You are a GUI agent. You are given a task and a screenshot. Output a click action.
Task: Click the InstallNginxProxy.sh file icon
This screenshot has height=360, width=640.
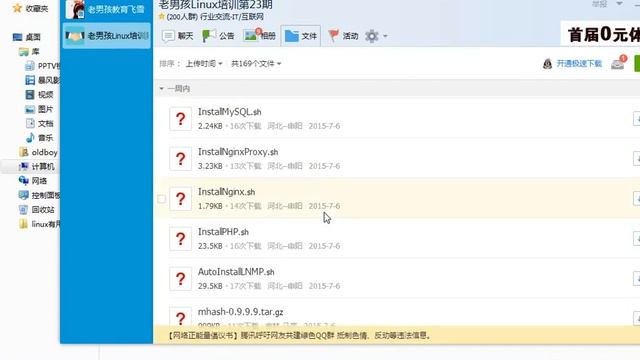[180, 159]
